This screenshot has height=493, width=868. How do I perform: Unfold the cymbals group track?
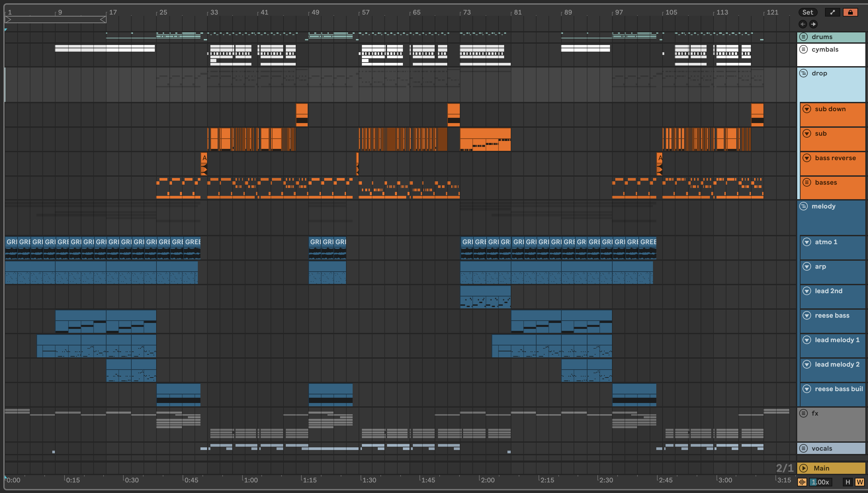[x=804, y=49]
